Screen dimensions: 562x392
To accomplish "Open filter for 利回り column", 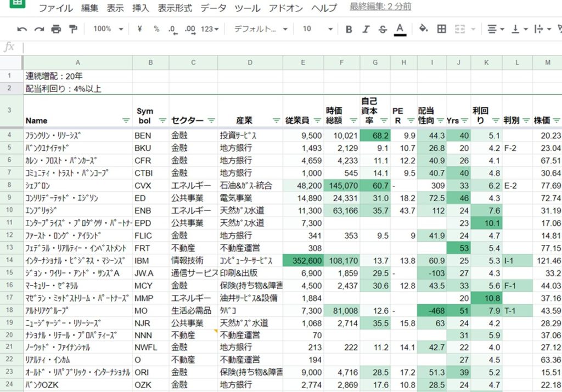I will click(496, 121).
